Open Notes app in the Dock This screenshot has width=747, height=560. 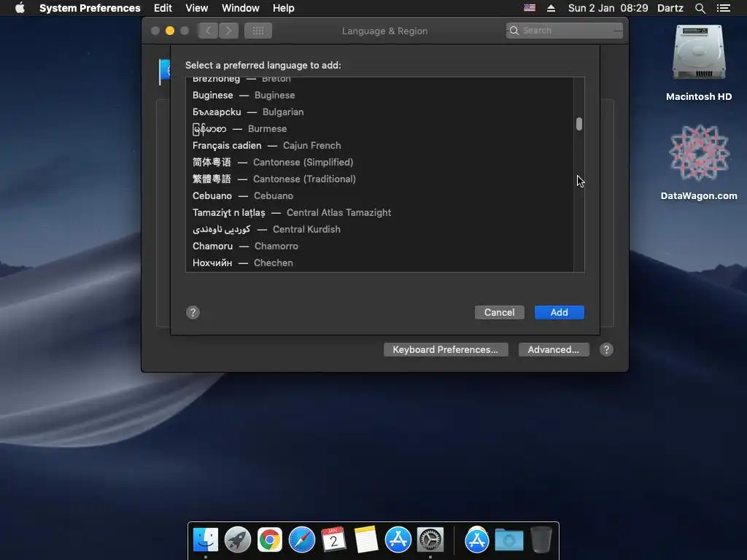(x=366, y=540)
